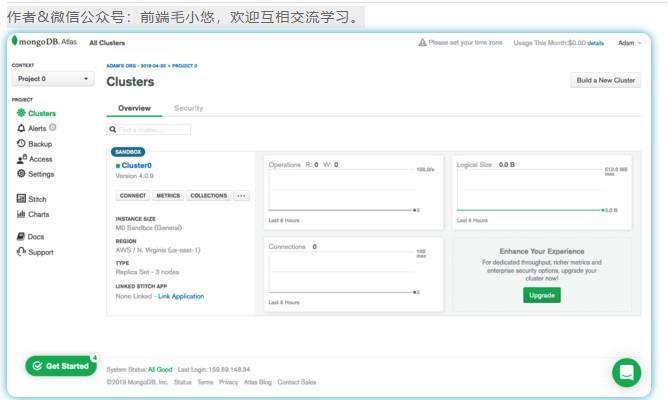Open the Project 0 context dropdown
The width and height of the screenshot is (668, 400).
53,79
